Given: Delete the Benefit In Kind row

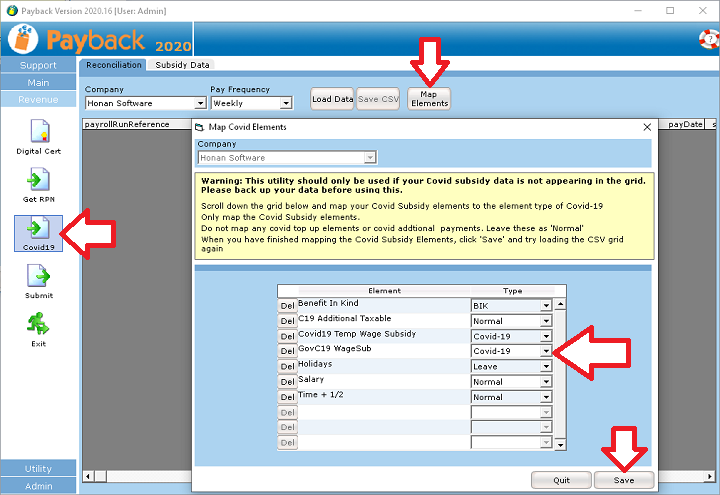Looking at the screenshot, I should pyautogui.click(x=287, y=306).
